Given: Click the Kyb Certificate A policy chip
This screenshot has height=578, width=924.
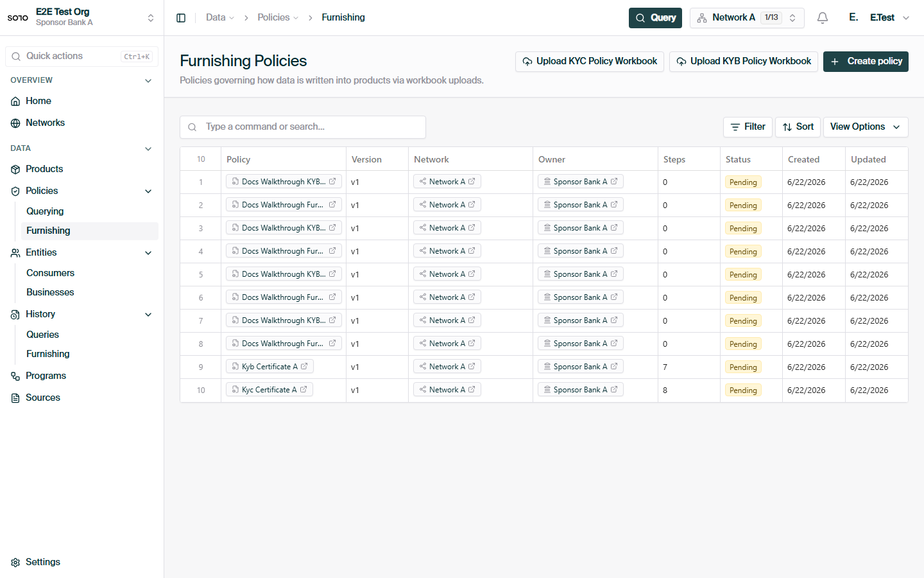Looking at the screenshot, I should point(269,367).
